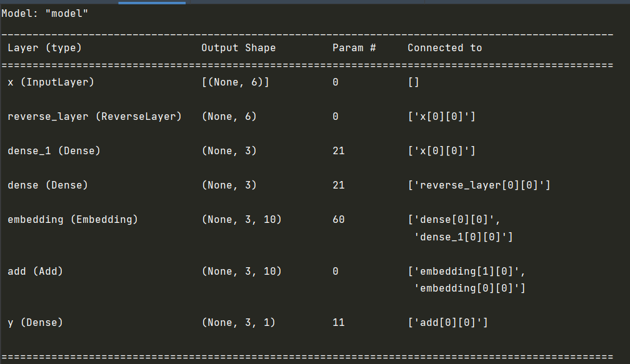Click the '[(None, 6)]' input output shape
630x364 pixels.
pos(235,82)
